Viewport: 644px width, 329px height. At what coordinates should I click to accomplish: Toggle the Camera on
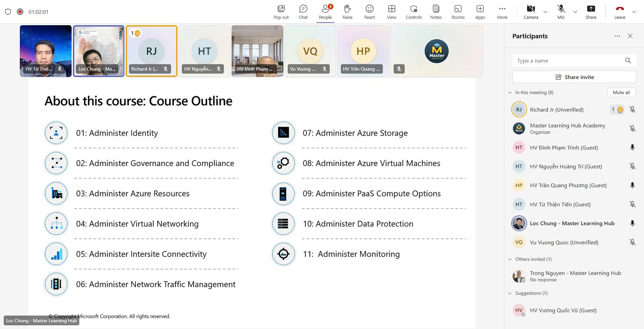point(531,12)
